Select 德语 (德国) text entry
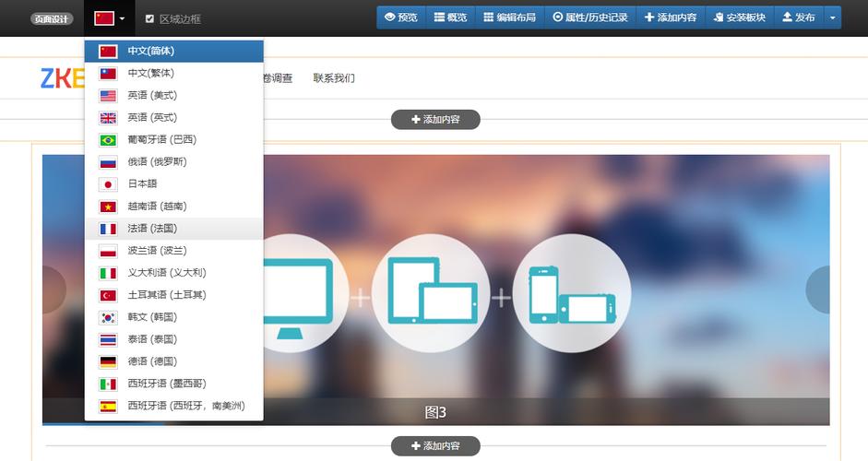This screenshot has height=461, width=868. click(152, 361)
